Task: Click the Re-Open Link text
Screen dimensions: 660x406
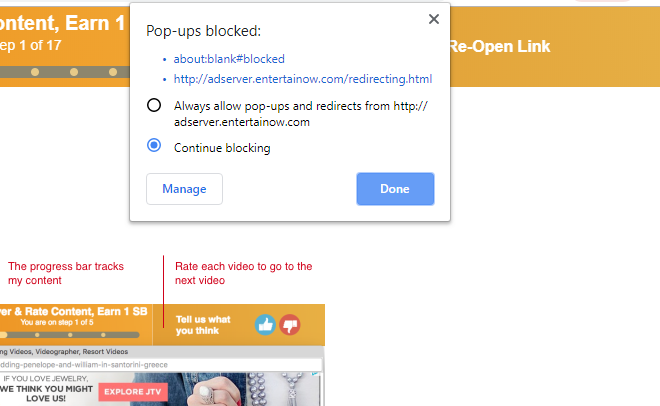Action: coord(500,46)
